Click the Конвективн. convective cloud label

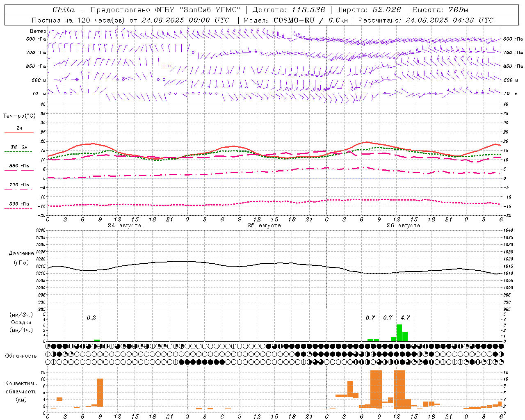tap(21, 383)
